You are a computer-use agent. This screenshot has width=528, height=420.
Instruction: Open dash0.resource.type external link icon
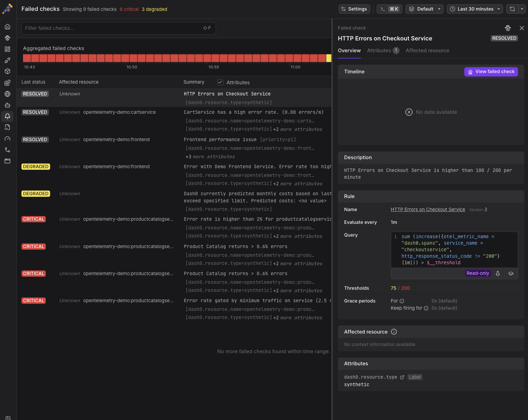tap(402, 377)
